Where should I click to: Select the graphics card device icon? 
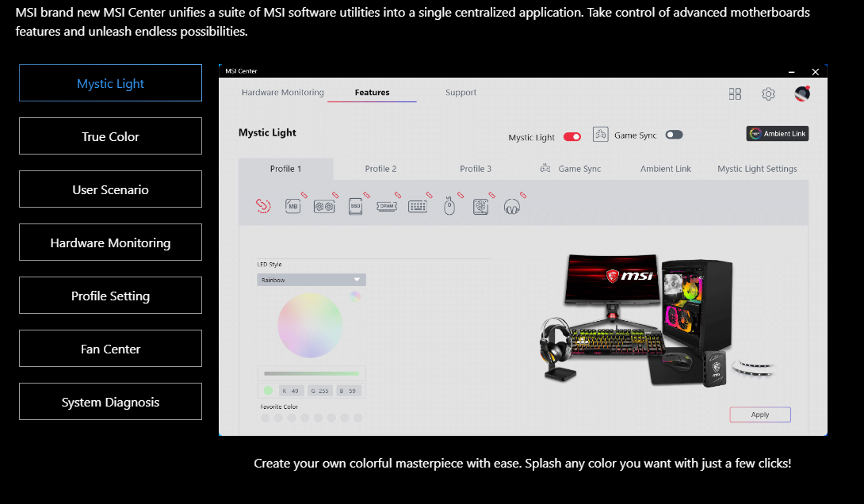coord(323,206)
